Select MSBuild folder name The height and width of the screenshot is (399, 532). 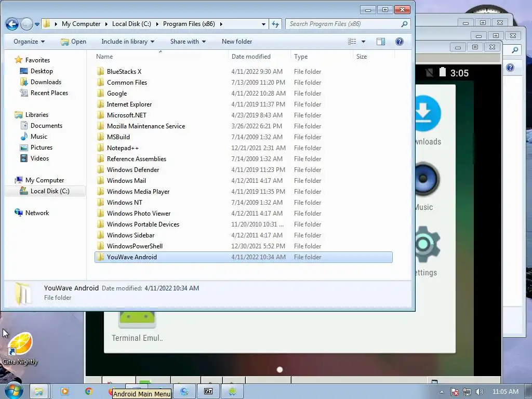[118, 137]
